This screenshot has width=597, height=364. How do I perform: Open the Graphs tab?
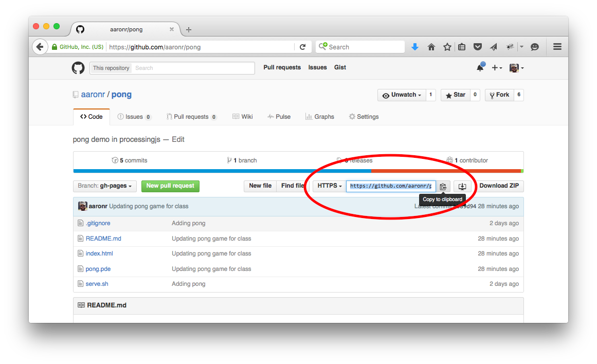[320, 117]
